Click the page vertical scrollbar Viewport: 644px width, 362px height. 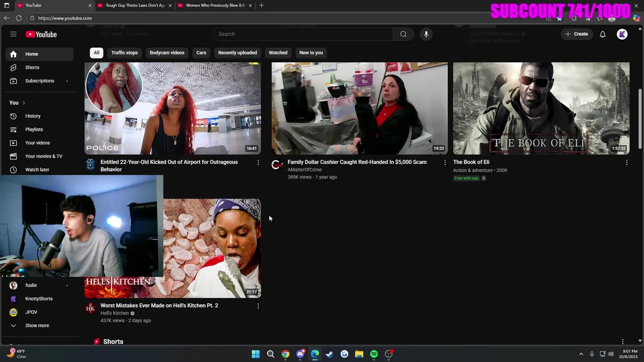tap(640, 118)
